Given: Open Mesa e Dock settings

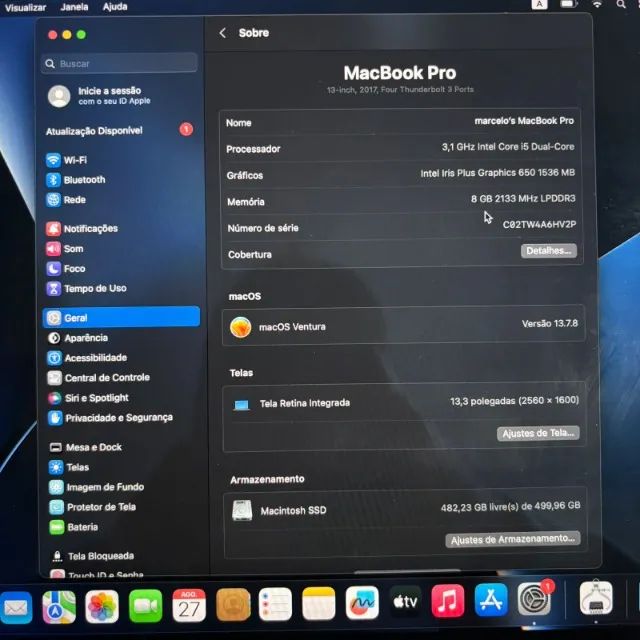Looking at the screenshot, I should tap(85, 447).
